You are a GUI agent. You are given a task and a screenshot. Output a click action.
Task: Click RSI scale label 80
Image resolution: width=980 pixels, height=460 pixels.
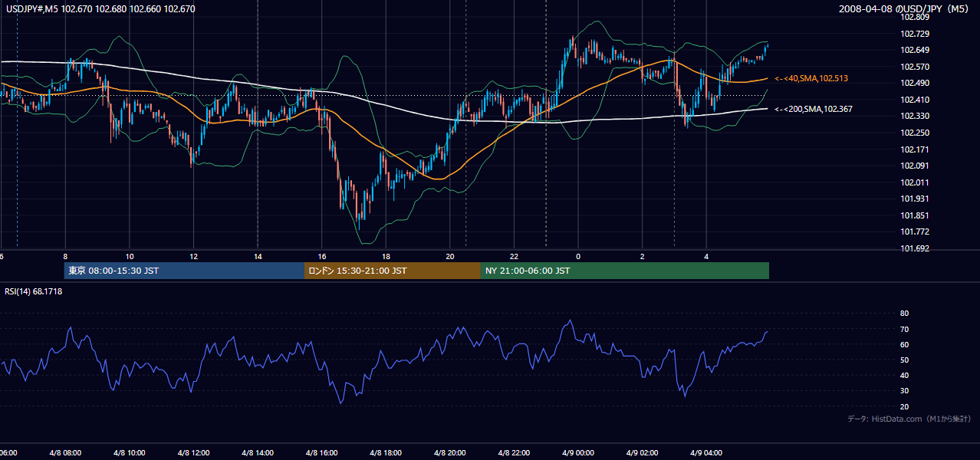(x=904, y=314)
